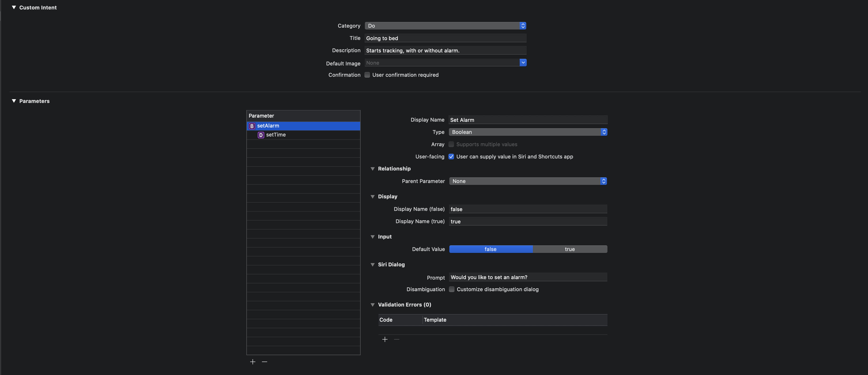Select the setTime parameter row

(303, 135)
